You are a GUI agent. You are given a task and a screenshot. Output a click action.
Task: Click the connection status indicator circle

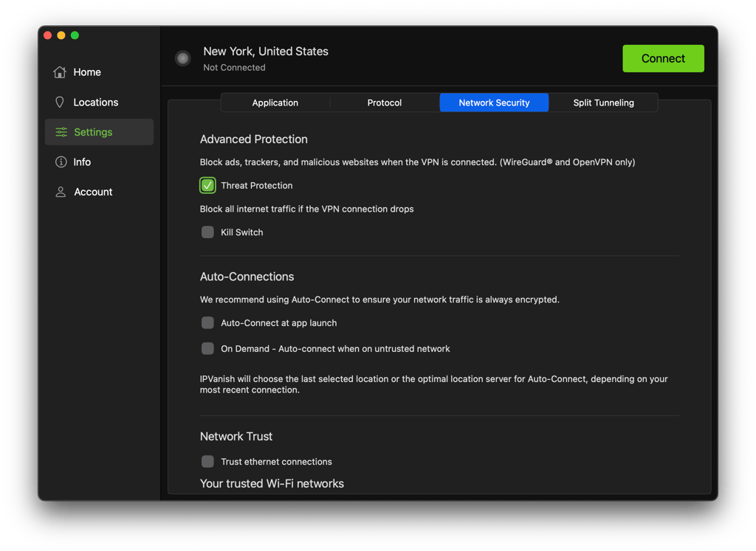[183, 59]
